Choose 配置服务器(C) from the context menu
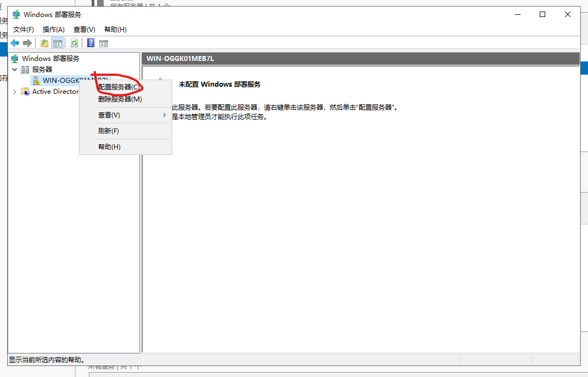The width and height of the screenshot is (588, 377). (126, 87)
